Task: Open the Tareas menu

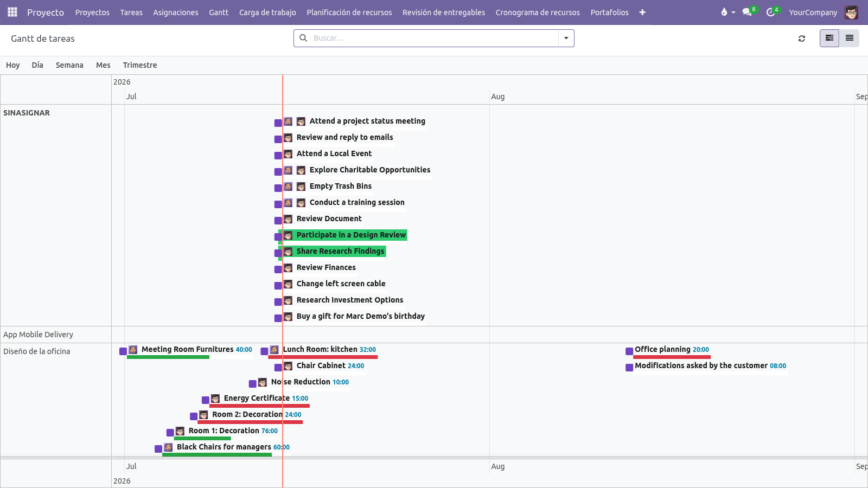Action: point(131,12)
